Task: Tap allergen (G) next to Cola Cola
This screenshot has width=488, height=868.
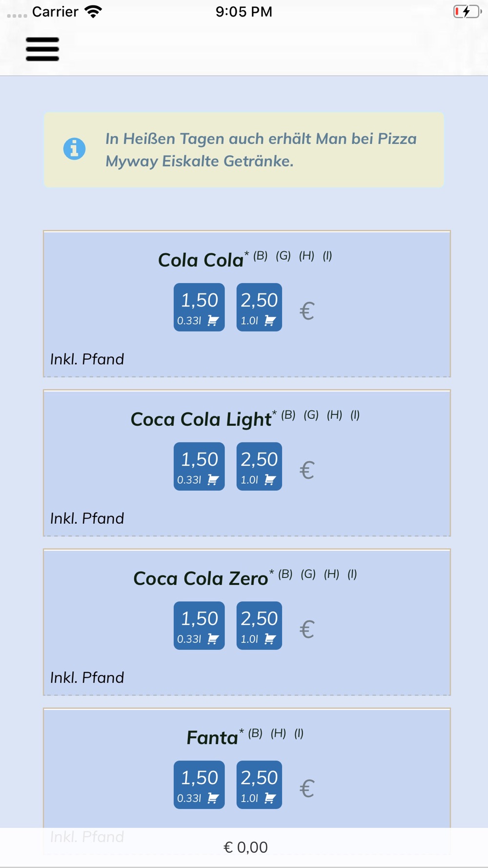Action: [x=283, y=255]
